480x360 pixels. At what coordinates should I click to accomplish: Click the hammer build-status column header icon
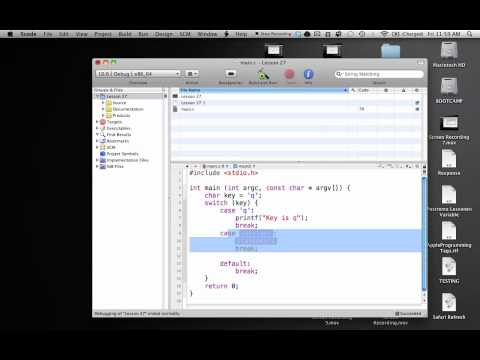(x=353, y=90)
